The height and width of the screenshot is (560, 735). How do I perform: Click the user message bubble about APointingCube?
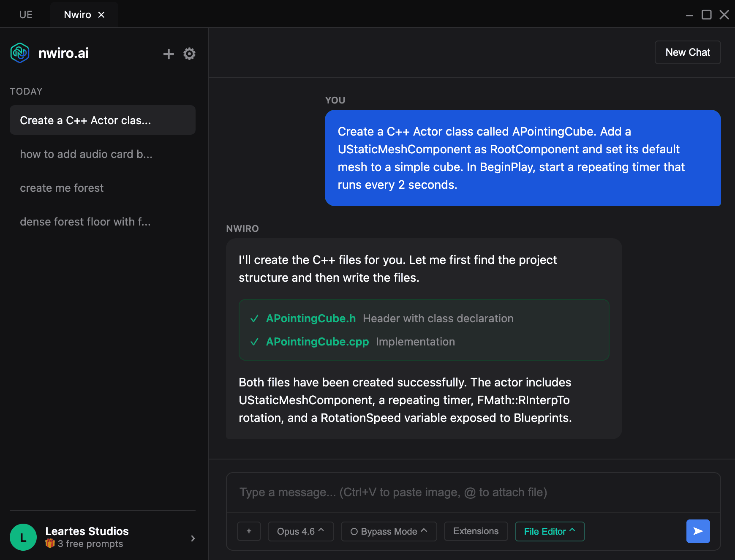[523, 158]
